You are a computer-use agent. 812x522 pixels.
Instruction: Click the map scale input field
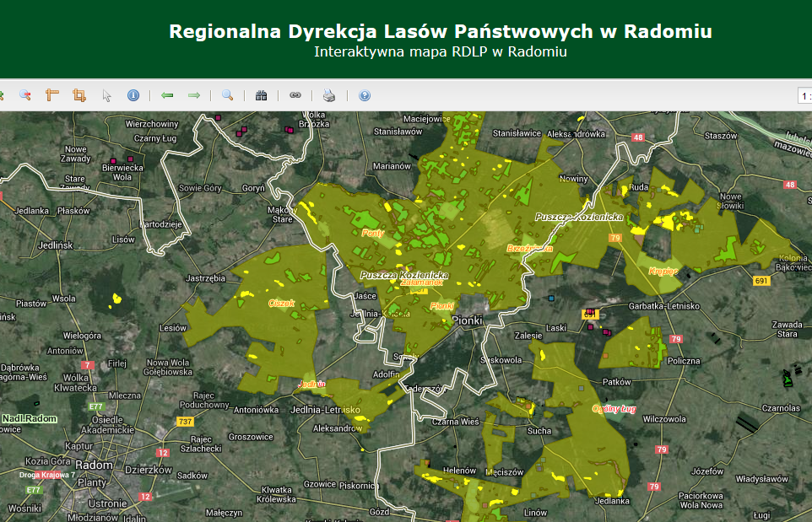[804, 96]
